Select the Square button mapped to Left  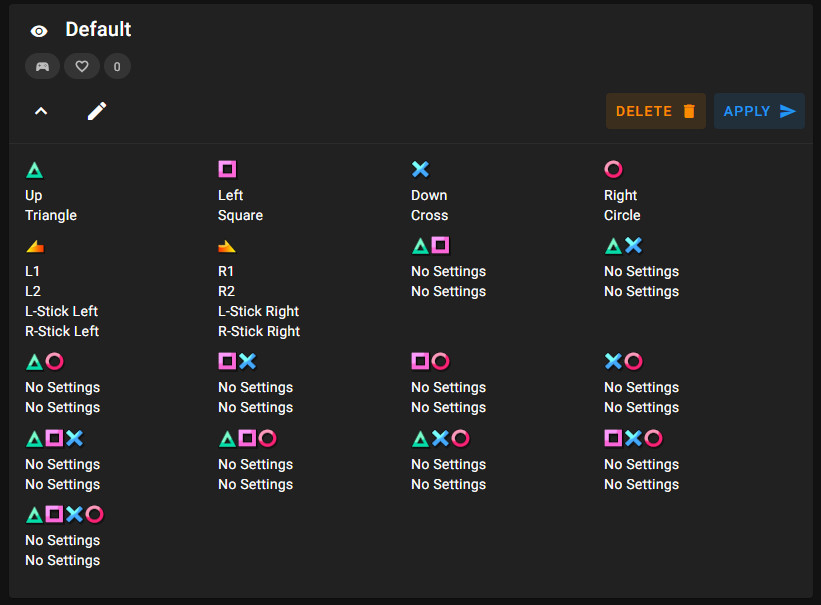coord(227,169)
